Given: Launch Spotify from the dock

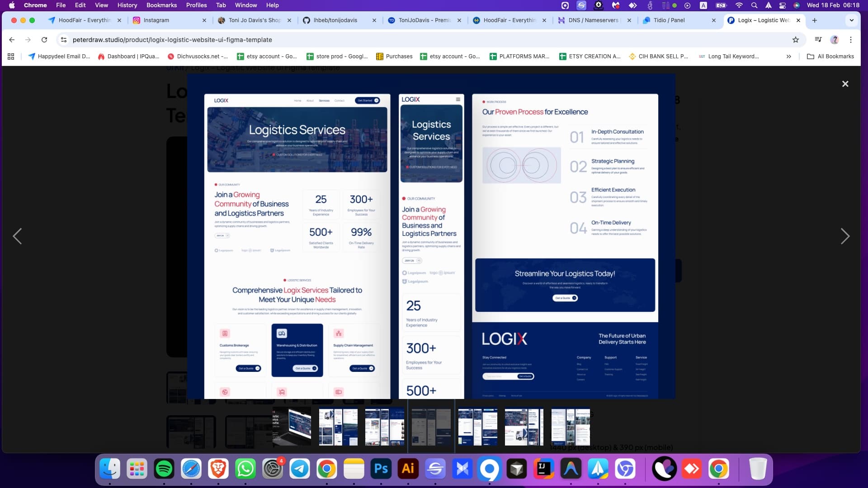Looking at the screenshot, I should click(164, 469).
